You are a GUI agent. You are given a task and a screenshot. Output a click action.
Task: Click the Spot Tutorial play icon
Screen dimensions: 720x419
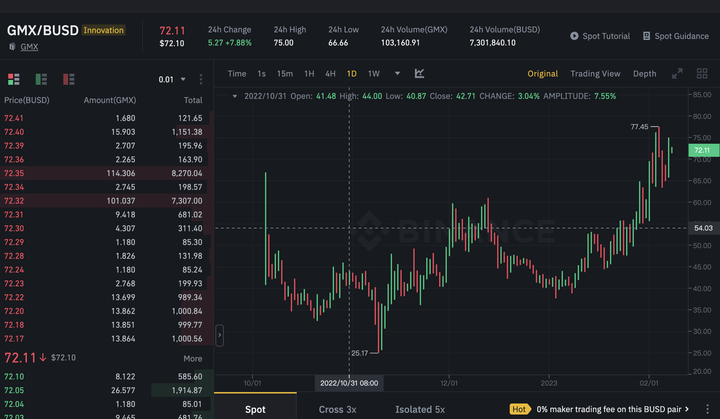pos(574,36)
